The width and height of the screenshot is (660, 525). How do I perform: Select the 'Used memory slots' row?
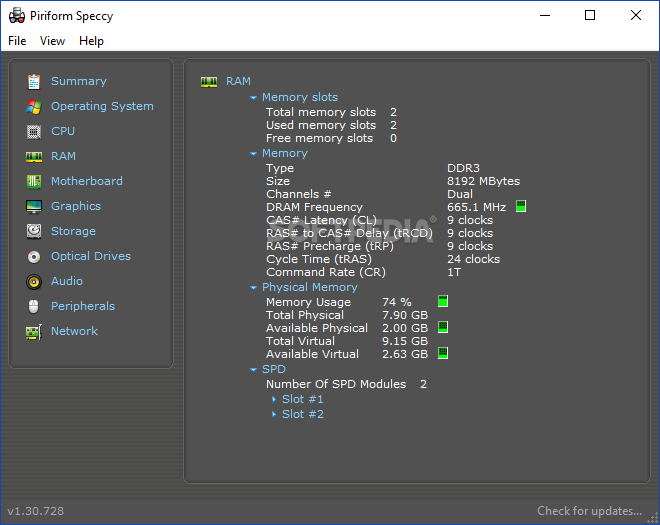[331, 125]
